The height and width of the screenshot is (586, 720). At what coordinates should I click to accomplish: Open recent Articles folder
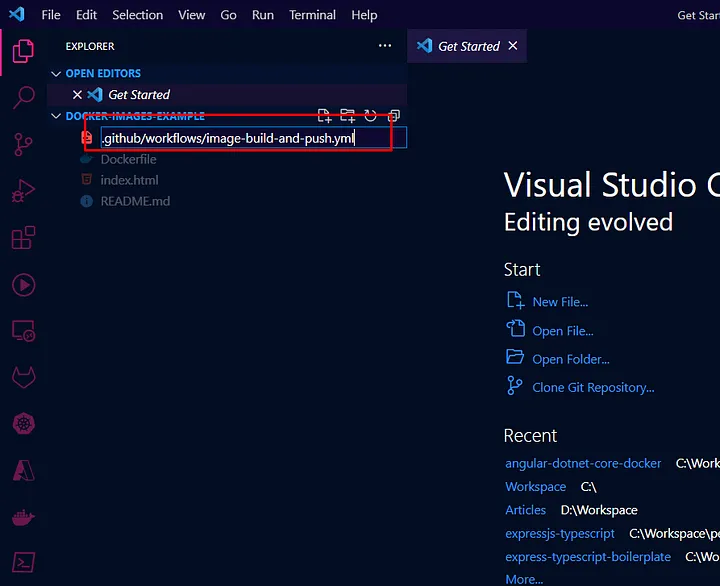(525, 510)
